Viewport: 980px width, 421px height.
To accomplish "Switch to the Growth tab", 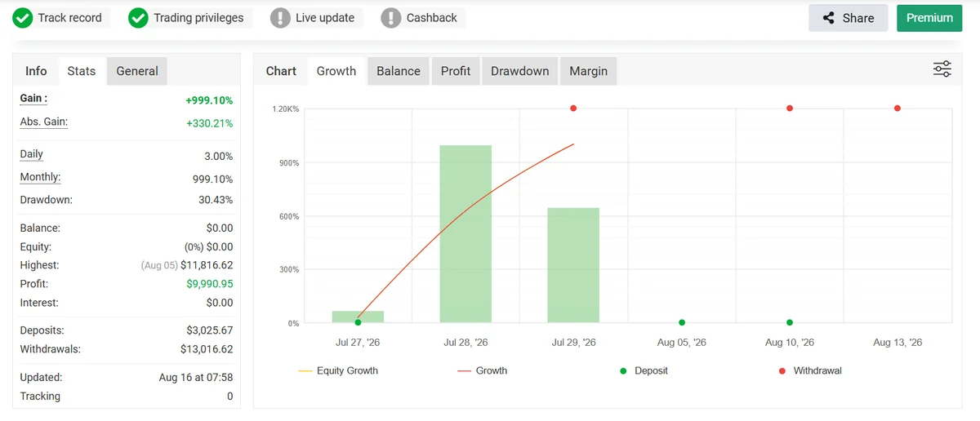I will (336, 71).
